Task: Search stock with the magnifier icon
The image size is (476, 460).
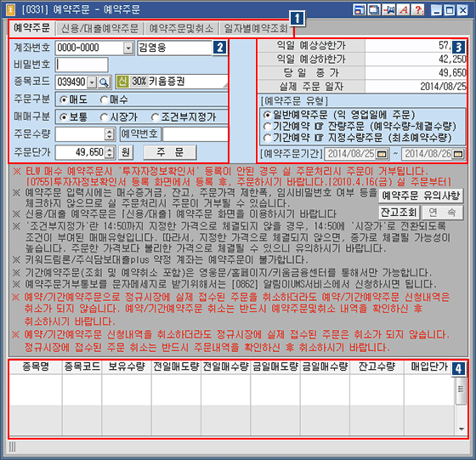Action: pos(104,82)
